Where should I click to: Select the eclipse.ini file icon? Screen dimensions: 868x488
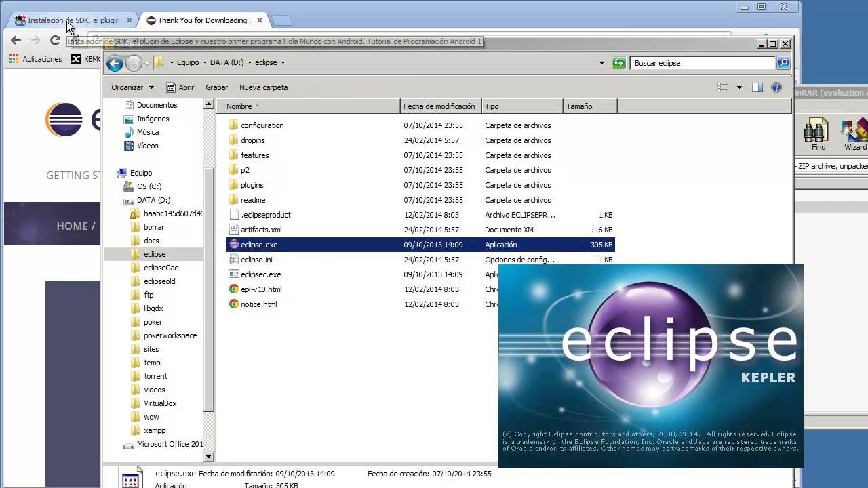point(234,260)
